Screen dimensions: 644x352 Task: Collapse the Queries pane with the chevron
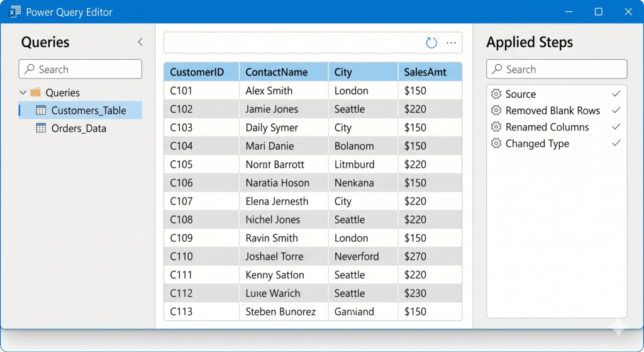point(140,42)
